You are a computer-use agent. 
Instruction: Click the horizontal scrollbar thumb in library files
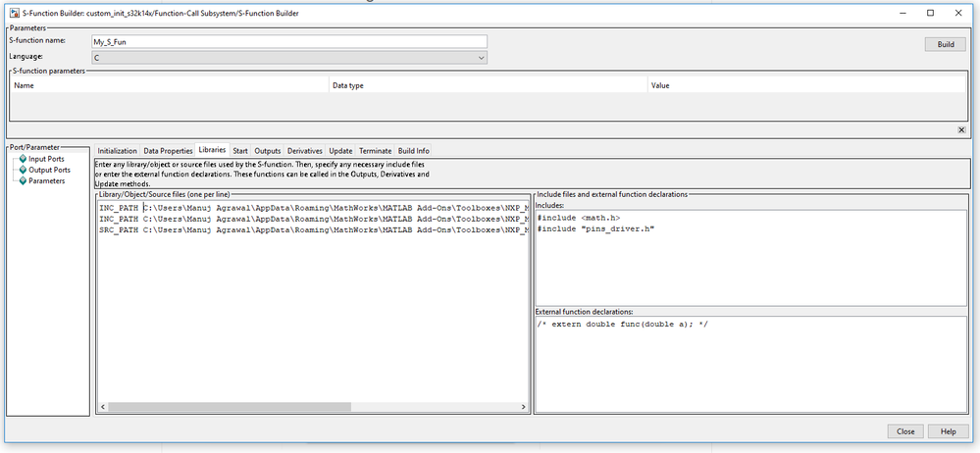coord(230,407)
